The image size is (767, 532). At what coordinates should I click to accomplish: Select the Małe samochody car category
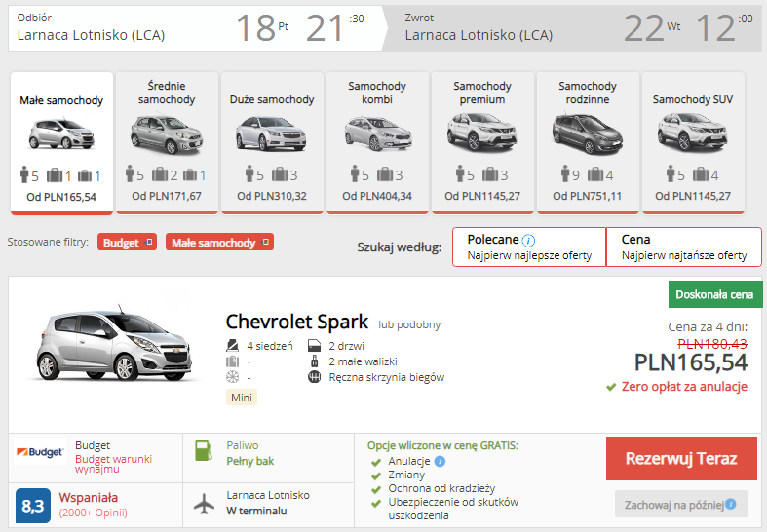pyautogui.click(x=61, y=143)
